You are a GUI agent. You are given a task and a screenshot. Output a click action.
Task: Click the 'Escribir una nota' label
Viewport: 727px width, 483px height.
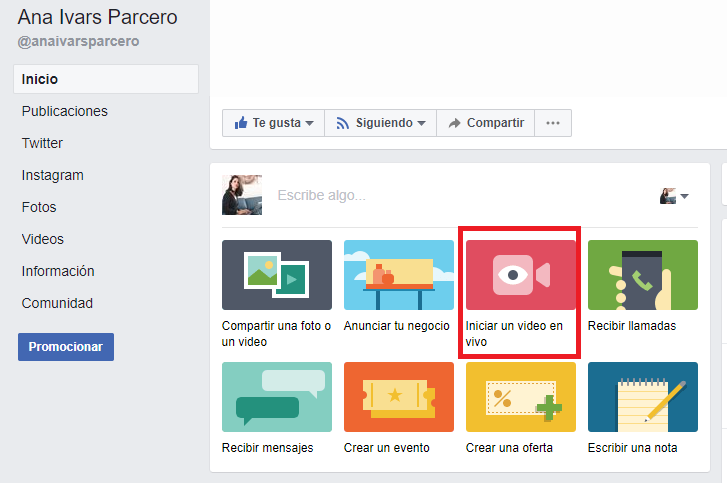632,448
